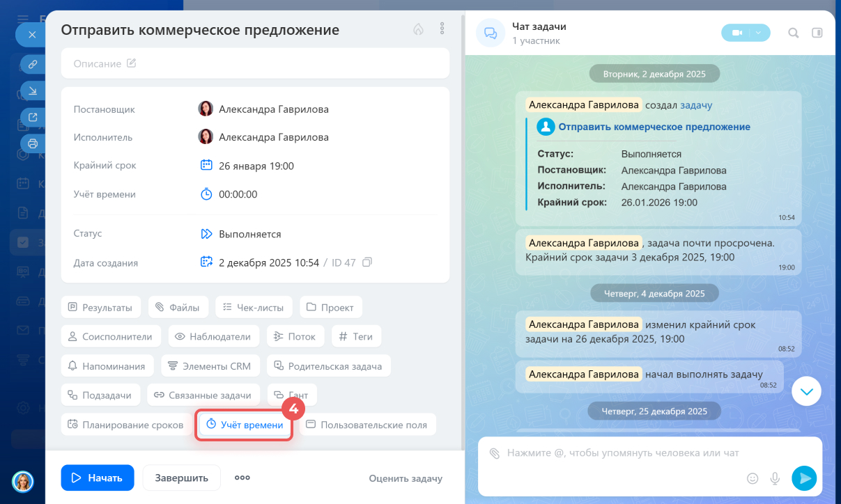Search in the task chat
This screenshot has height=504, width=841.
(x=793, y=33)
